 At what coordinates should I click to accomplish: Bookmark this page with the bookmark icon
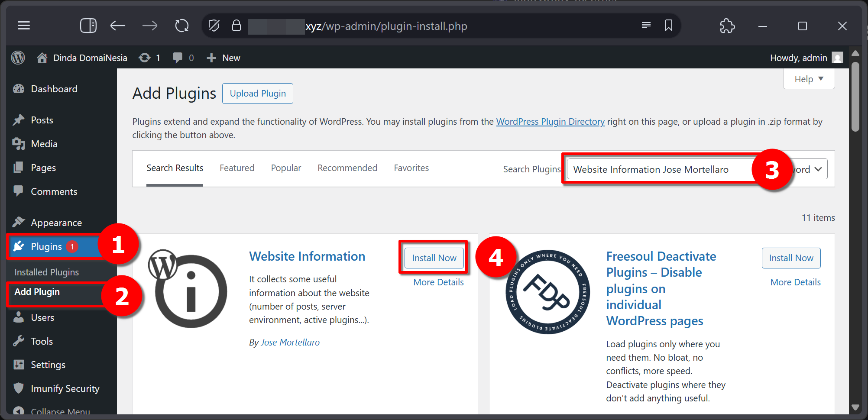[x=669, y=26]
